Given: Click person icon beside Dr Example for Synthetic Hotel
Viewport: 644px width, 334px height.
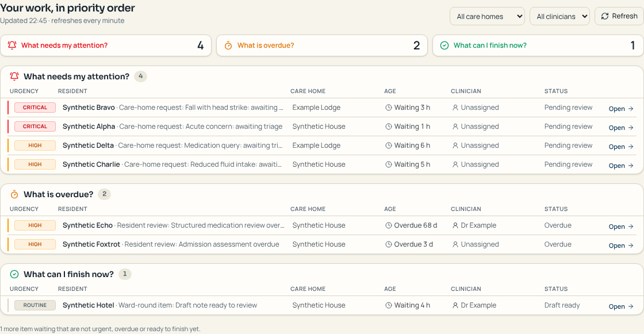Looking at the screenshot, I should [x=455, y=305].
